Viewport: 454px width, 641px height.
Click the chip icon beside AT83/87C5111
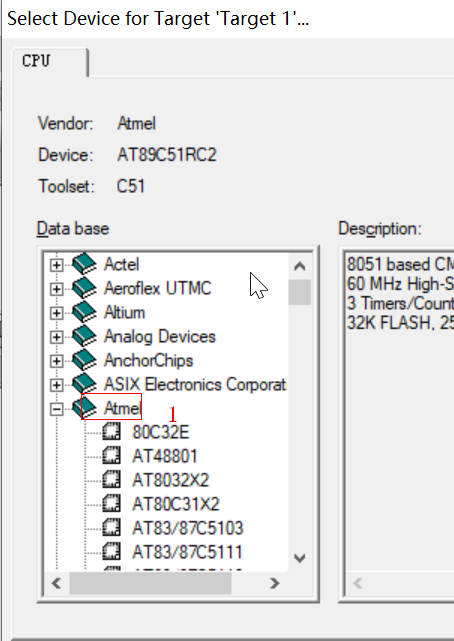click(111, 552)
